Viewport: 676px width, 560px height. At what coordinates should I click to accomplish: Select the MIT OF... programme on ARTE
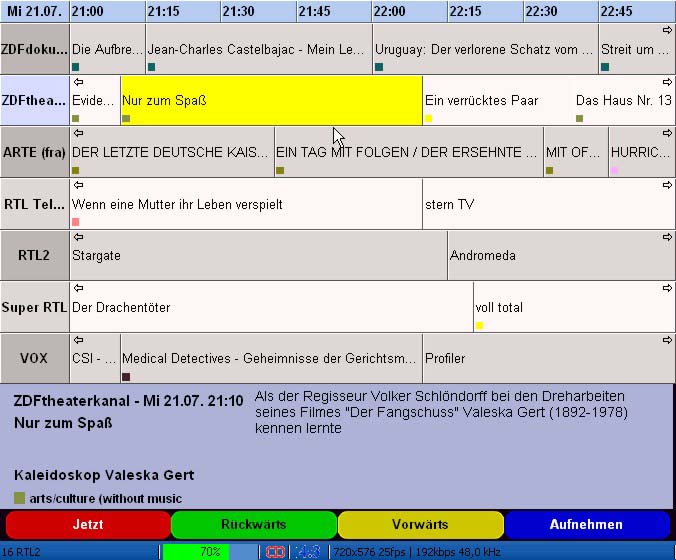click(576, 152)
